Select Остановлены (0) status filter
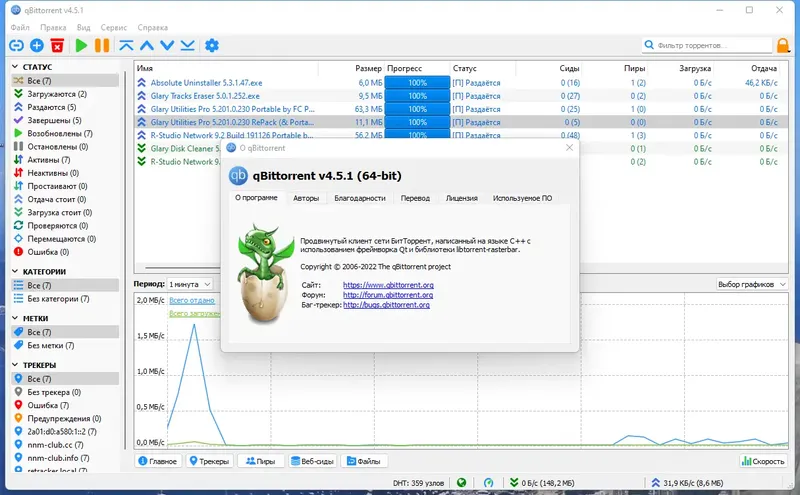 pos(65,146)
